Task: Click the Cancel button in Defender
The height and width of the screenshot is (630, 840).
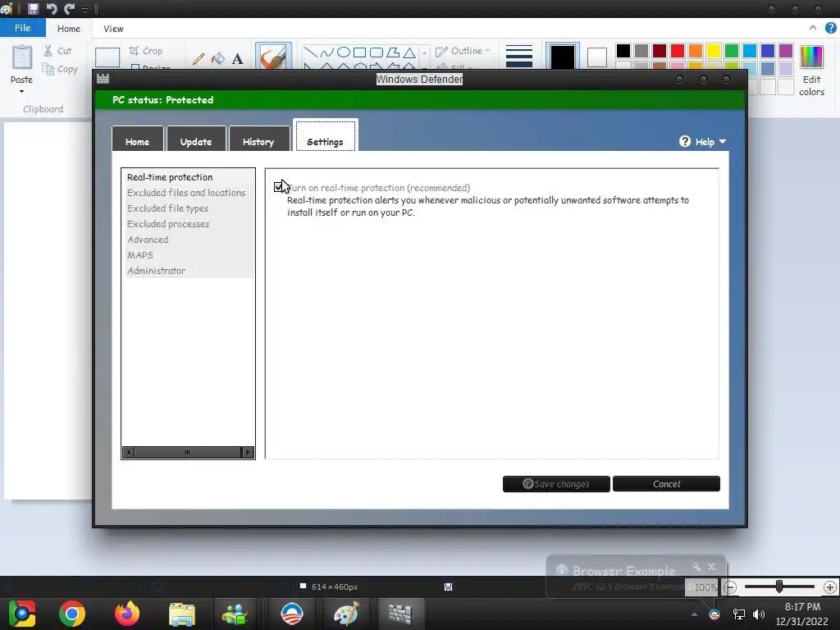Action: [666, 484]
